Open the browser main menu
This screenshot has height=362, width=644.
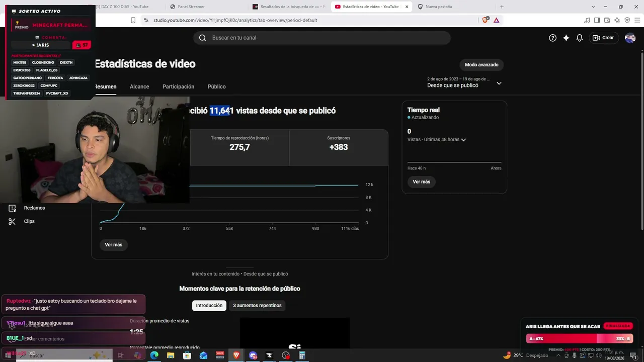637,20
